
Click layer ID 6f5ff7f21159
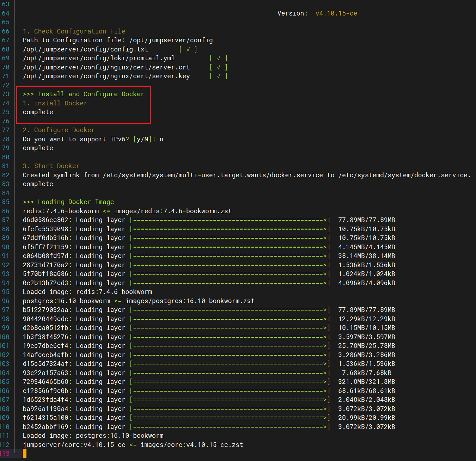pyautogui.click(x=45, y=247)
